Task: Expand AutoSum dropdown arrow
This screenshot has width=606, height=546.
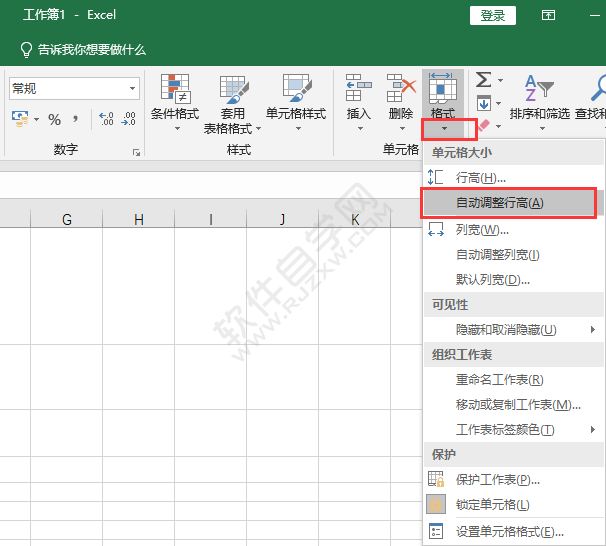Action: pyautogui.click(x=500, y=80)
